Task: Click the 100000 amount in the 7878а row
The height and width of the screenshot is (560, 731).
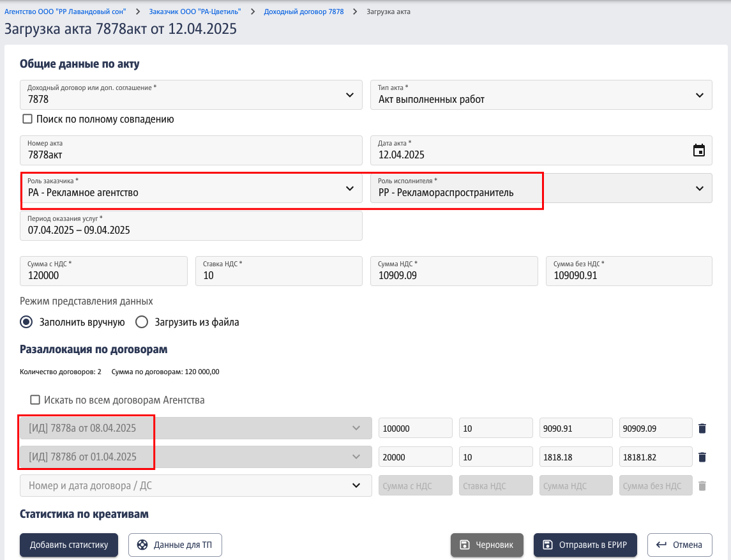Action: point(416,428)
